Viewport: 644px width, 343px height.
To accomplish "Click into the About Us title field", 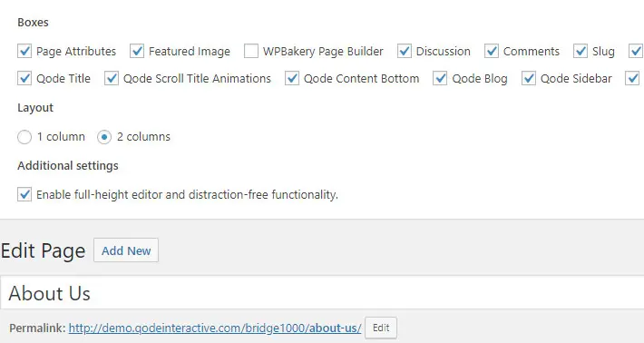I will [x=322, y=292].
